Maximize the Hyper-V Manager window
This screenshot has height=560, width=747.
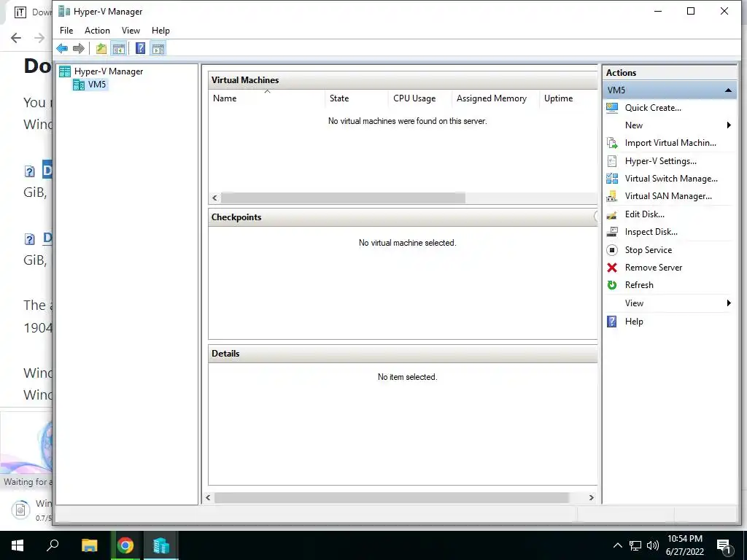[691, 12]
